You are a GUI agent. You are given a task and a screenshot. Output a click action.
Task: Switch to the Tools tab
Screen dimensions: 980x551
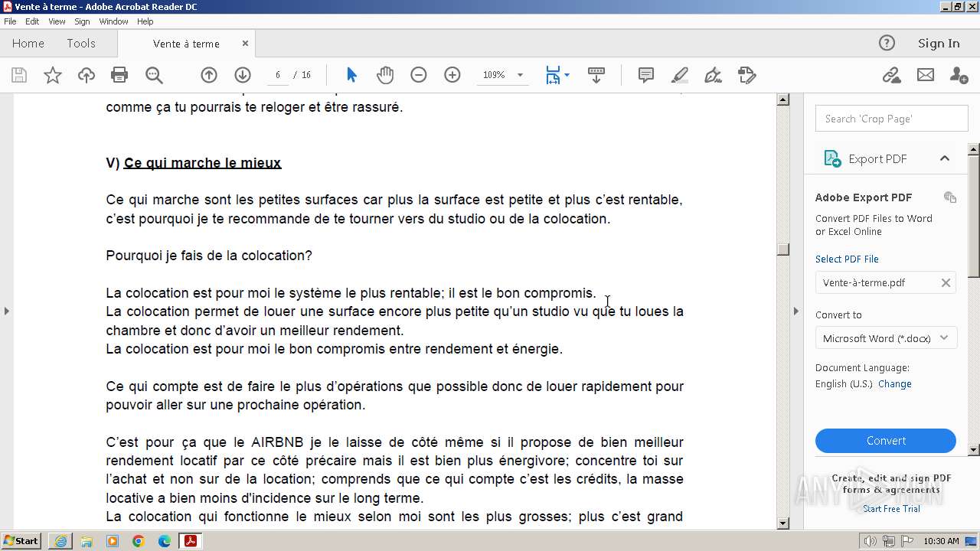pos(81,44)
